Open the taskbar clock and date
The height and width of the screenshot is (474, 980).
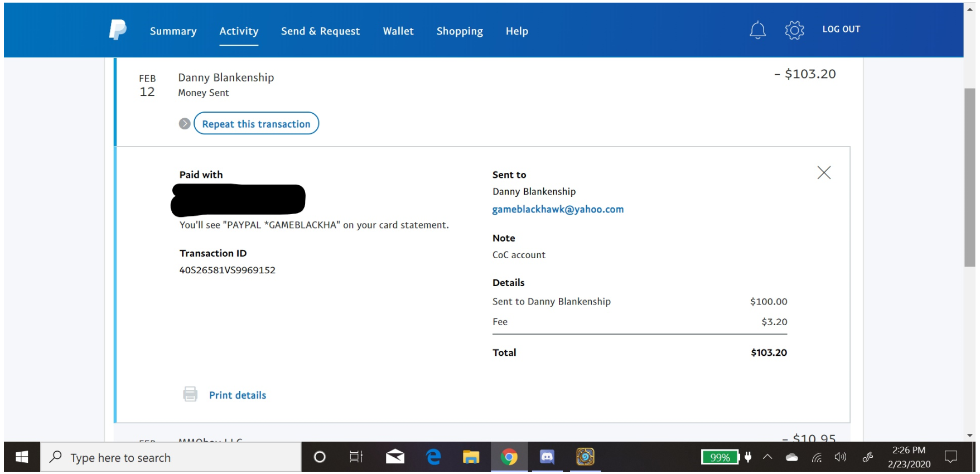point(909,457)
